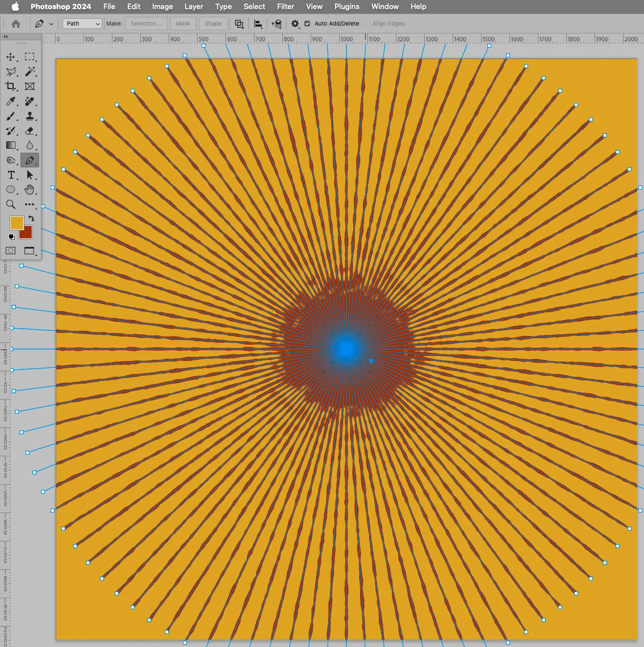
Task: Go to Home screen via house icon
Action: (16, 23)
